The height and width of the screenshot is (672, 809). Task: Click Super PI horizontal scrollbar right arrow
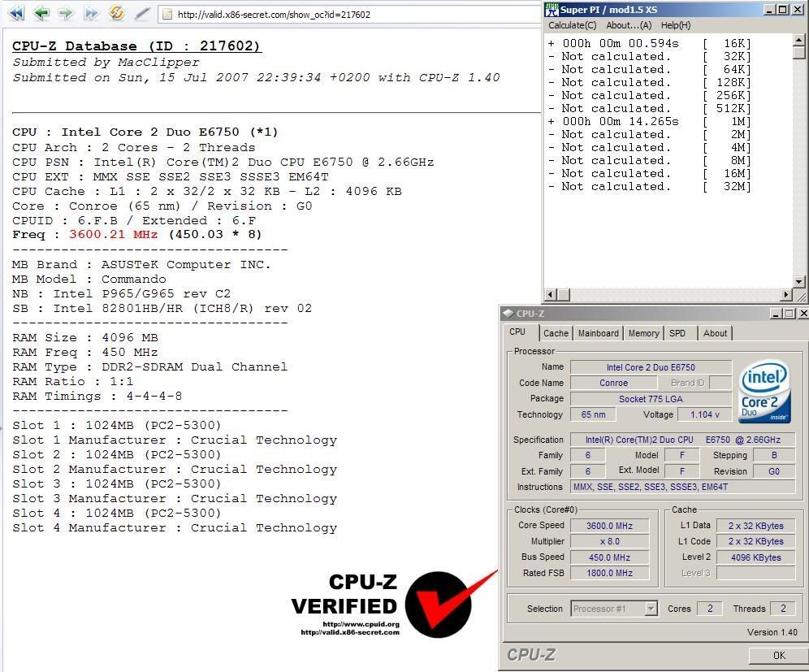[x=786, y=295]
